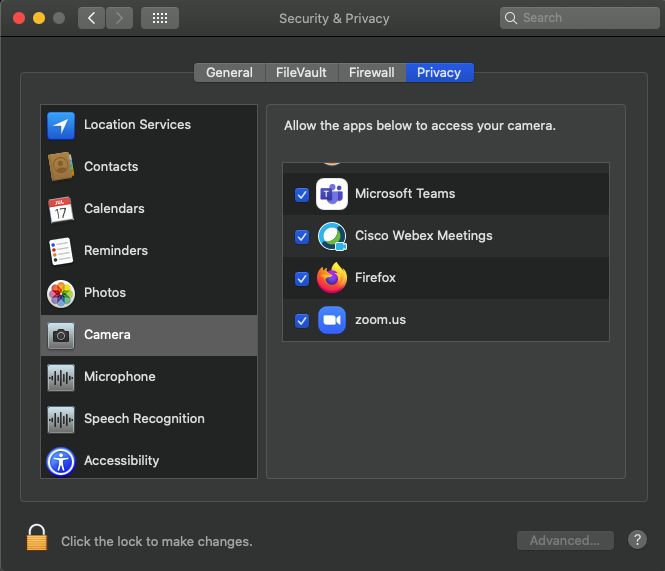Go back with the left chevron button
Viewport: 665px width, 571px height.
pyautogui.click(x=91, y=18)
